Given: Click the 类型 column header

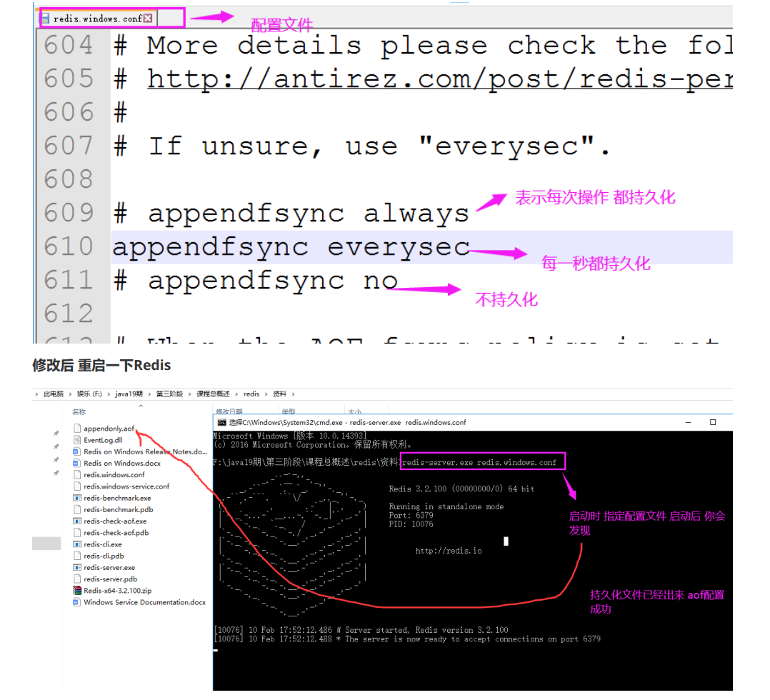Looking at the screenshot, I should pyautogui.click(x=289, y=411).
